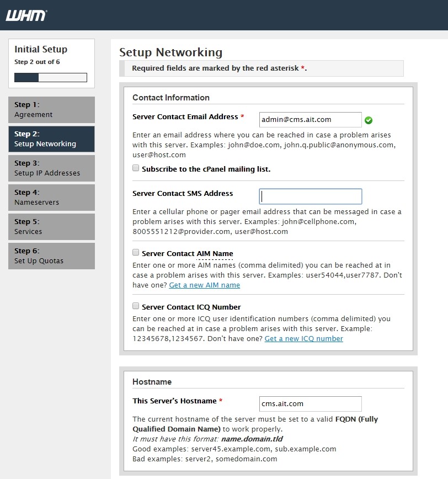Click the Setup Networking page heading
The width and height of the screenshot is (448, 479).
click(170, 52)
